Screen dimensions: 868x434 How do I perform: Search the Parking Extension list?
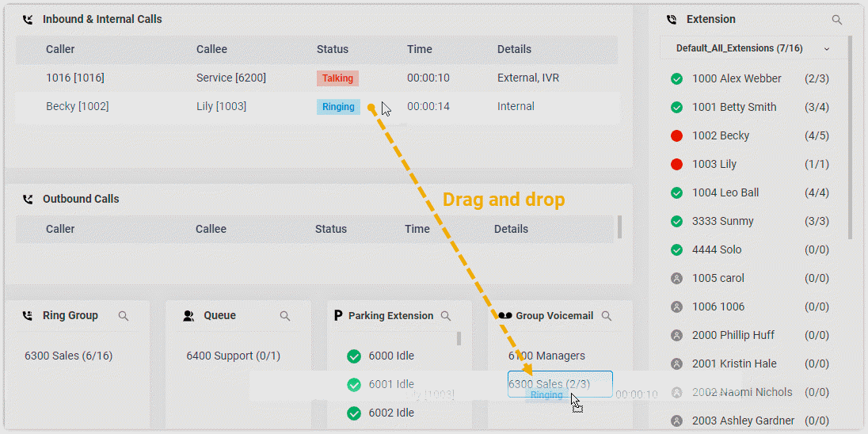(x=446, y=316)
